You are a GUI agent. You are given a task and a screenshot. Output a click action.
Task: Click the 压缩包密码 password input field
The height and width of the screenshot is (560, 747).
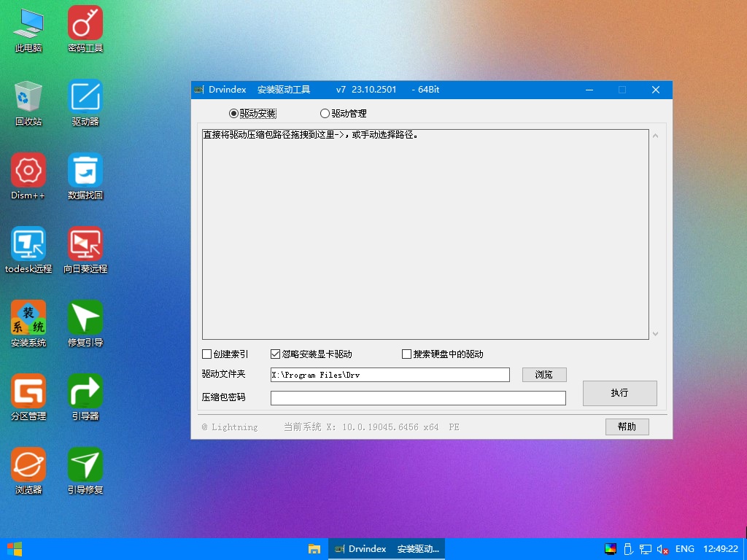(418, 398)
